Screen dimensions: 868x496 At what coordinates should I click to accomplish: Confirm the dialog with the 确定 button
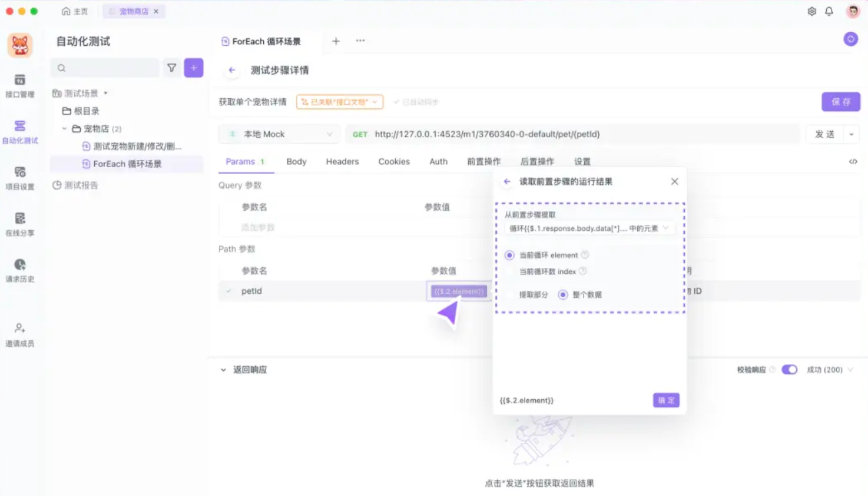[x=665, y=400]
